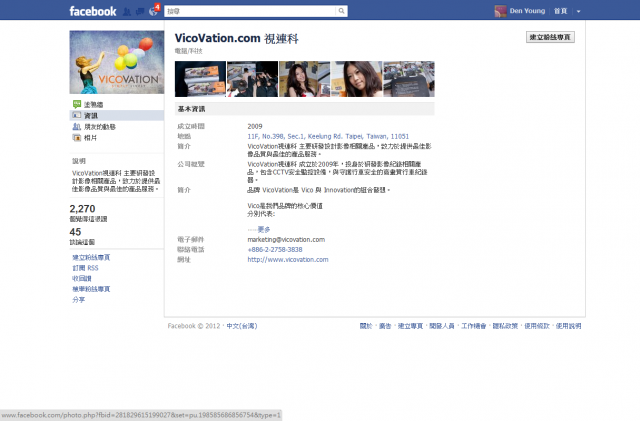Open the 建立專頁 footer link
640x421 pixels.
410,326
